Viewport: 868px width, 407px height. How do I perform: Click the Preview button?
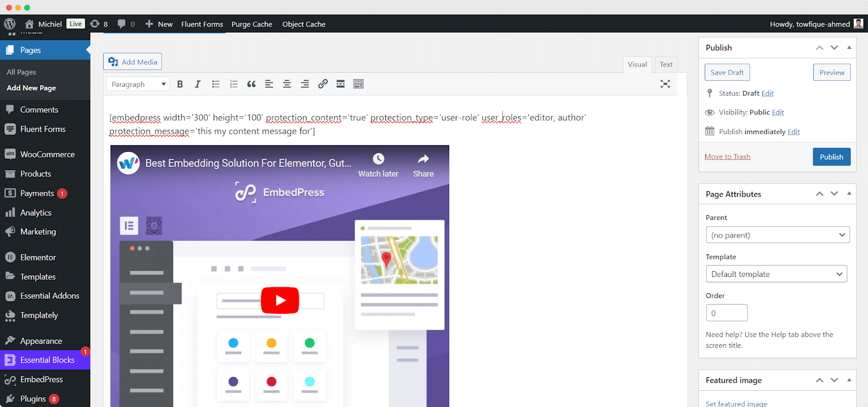[x=832, y=72]
